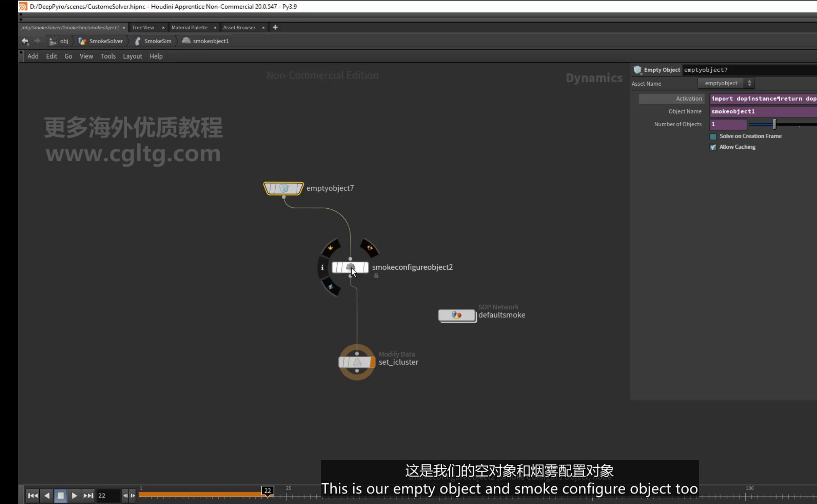
Task: Select the smokeconfigureobject2 node body
Action: [x=350, y=267]
